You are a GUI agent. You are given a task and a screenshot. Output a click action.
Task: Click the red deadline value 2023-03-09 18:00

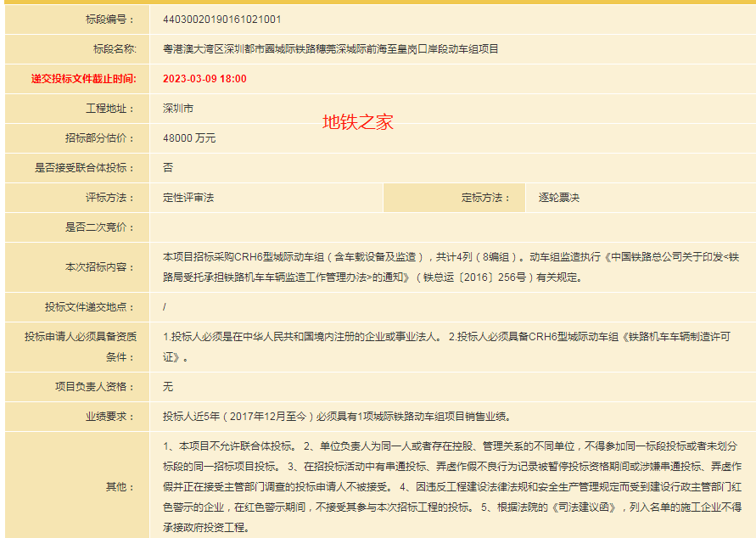click(204, 79)
